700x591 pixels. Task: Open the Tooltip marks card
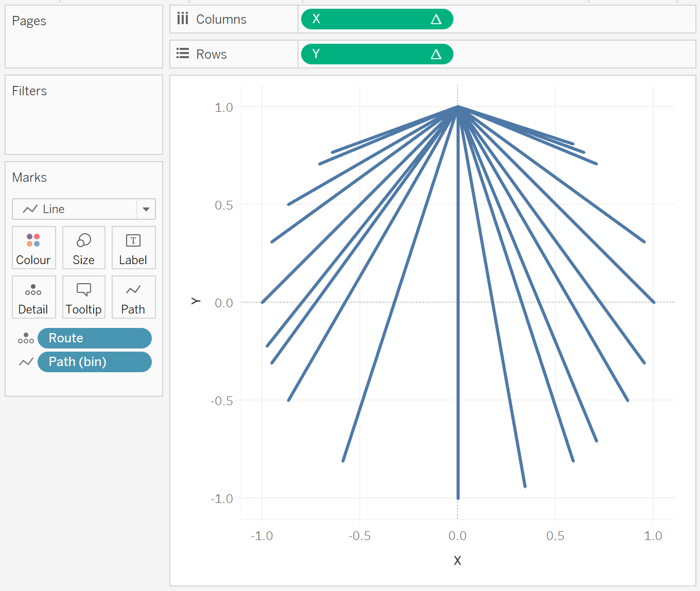click(x=84, y=297)
